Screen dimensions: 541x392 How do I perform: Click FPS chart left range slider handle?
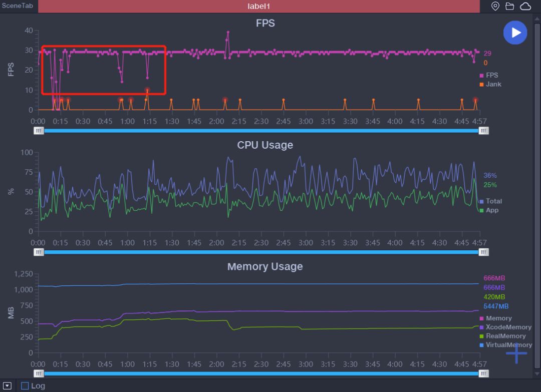pos(39,131)
